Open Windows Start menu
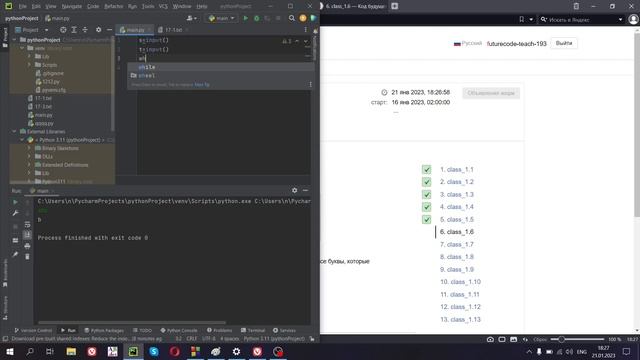The height and width of the screenshot is (360, 640). [9, 351]
